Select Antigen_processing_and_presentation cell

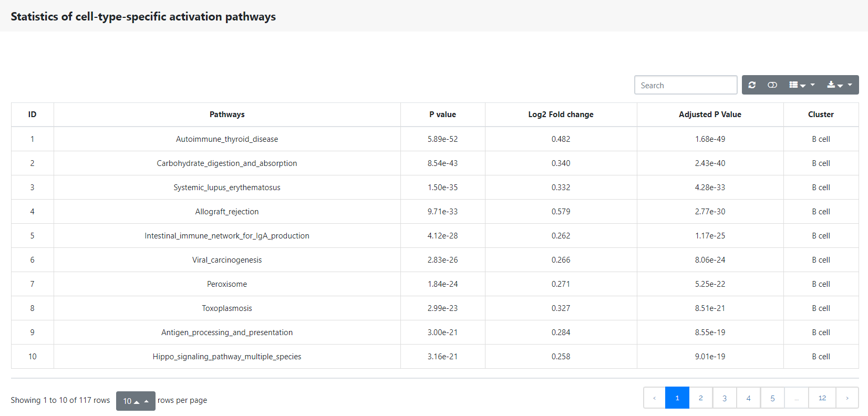[227, 332]
